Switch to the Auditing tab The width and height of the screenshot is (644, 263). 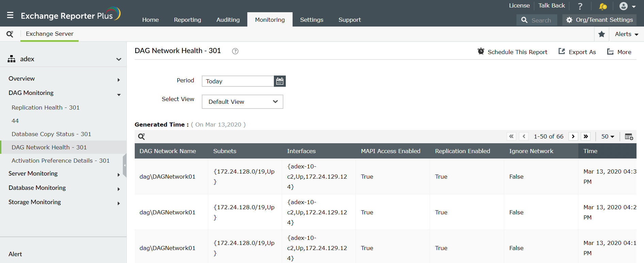pyautogui.click(x=228, y=20)
